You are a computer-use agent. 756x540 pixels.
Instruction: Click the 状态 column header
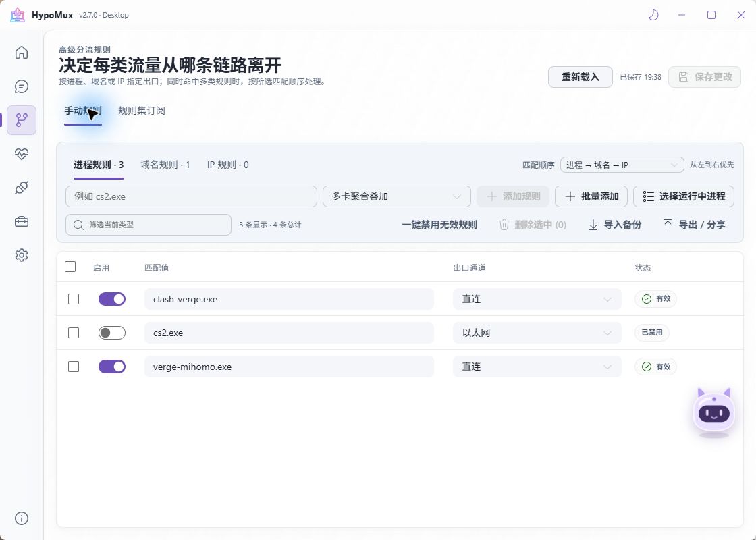643,267
